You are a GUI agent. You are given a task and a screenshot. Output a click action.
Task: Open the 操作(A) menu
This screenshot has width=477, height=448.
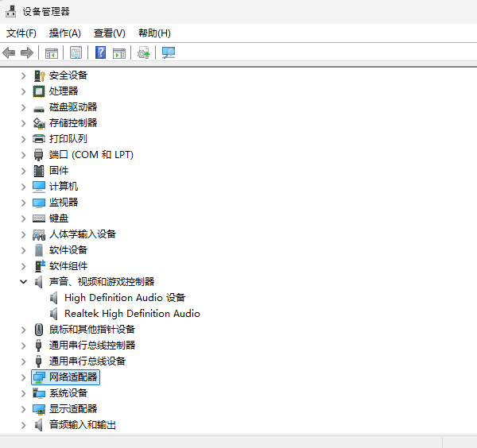point(65,33)
